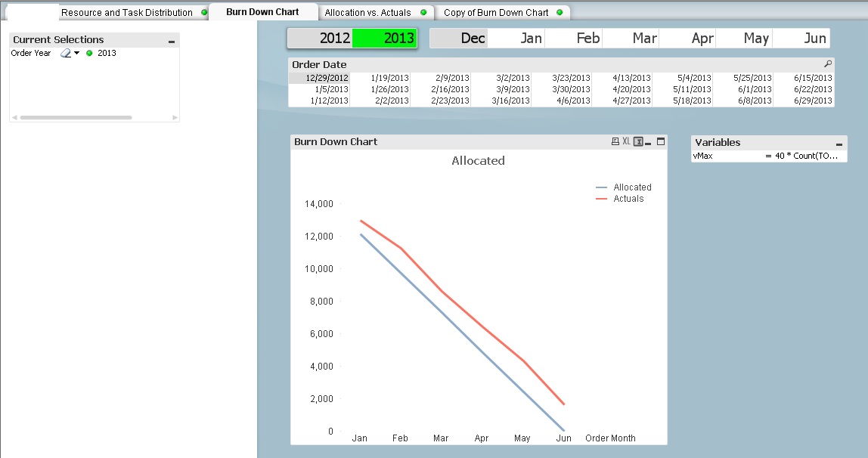
Task: Open search magnifier in Order Date listbox
Action: coord(828,64)
